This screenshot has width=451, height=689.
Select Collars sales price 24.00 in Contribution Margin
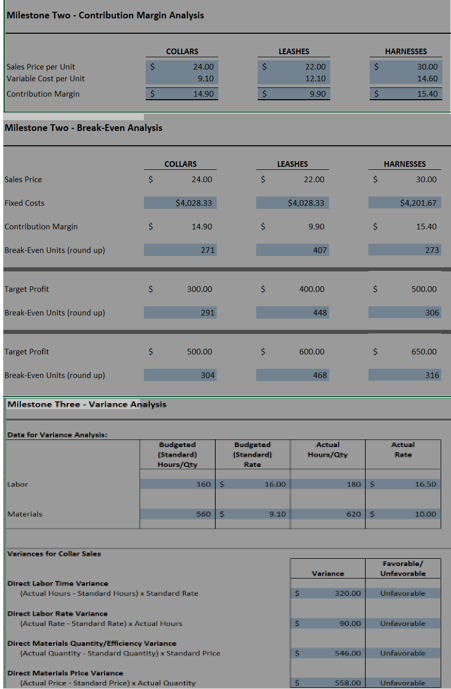(x=182, y=67)
